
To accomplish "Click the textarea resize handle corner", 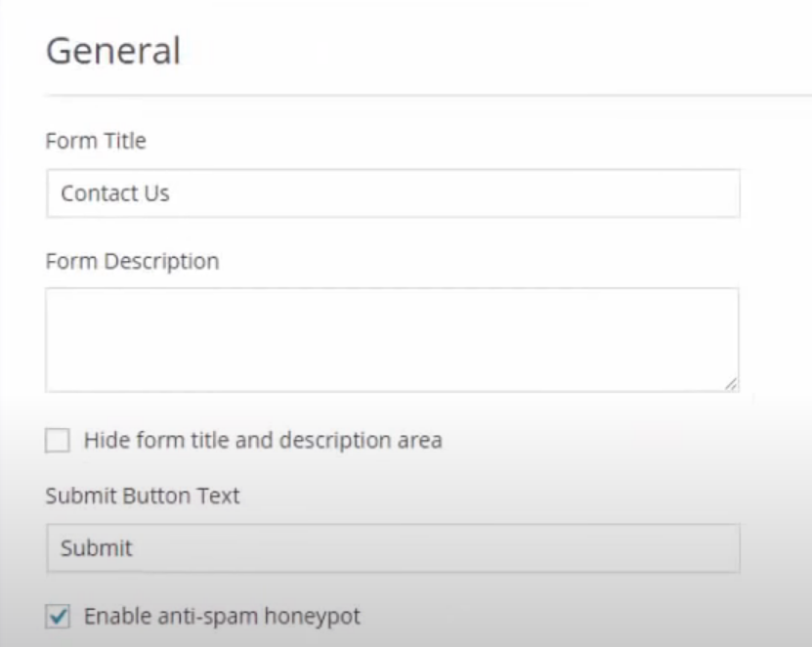I will [x=730, y=384].
